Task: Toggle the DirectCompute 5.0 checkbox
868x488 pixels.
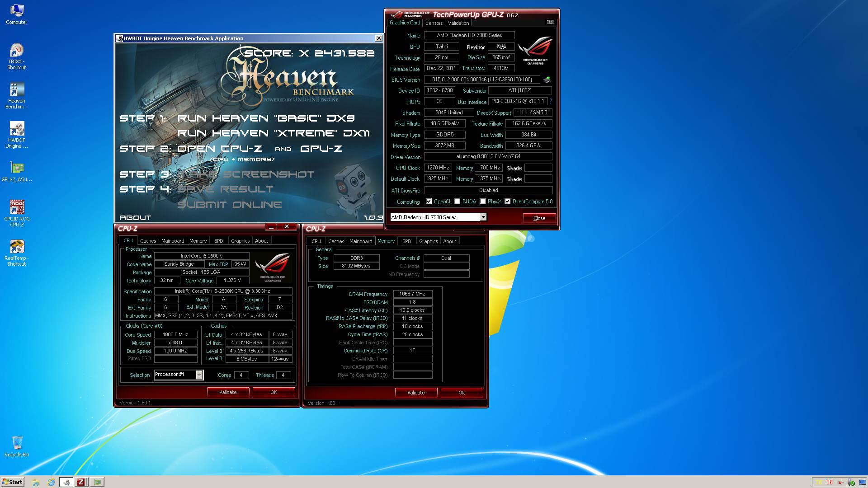Action: click(x=508, y=202)
